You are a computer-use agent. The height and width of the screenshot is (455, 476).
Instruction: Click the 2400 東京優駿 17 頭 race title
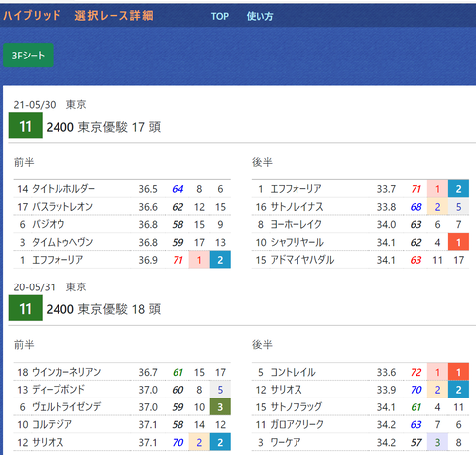pos(103,127)
